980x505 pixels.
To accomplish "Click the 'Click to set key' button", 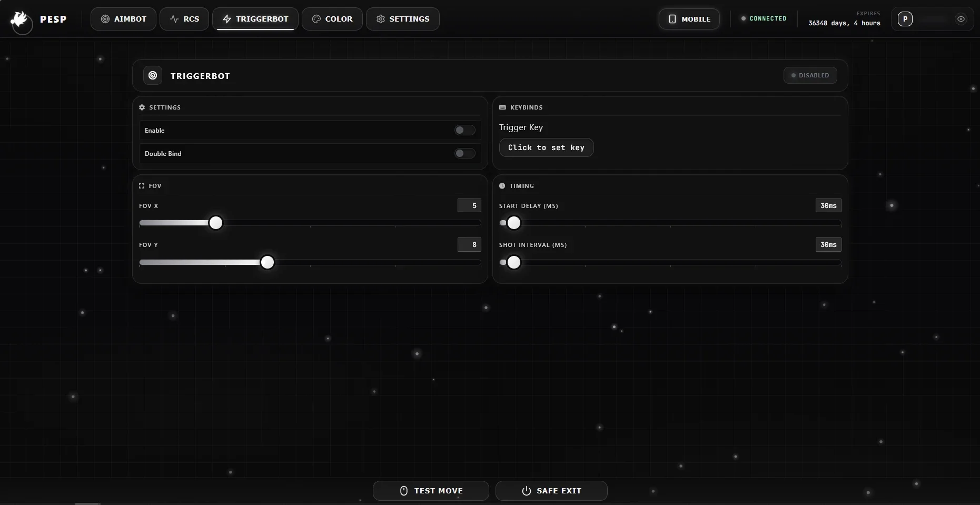I will tap(547, 147).
